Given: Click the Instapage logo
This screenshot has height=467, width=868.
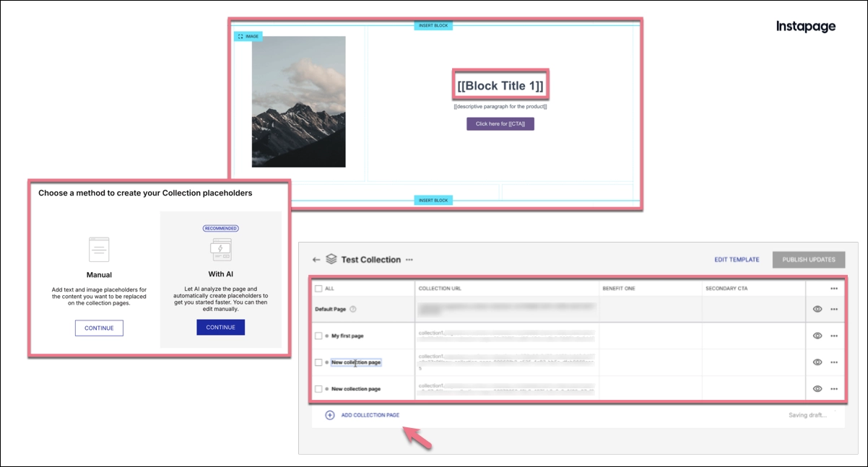Looking at the screenshot, I should click(x=806, y=25).
